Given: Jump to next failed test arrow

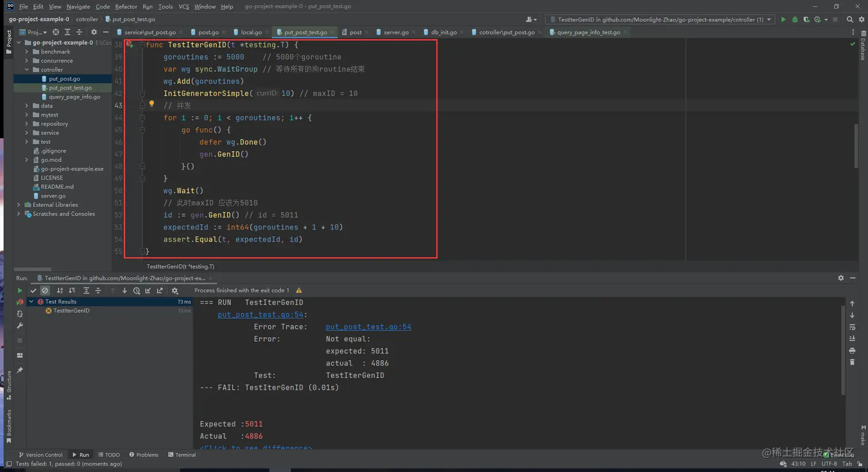Looking at the screenshot, I should click(x=125, y=291).
